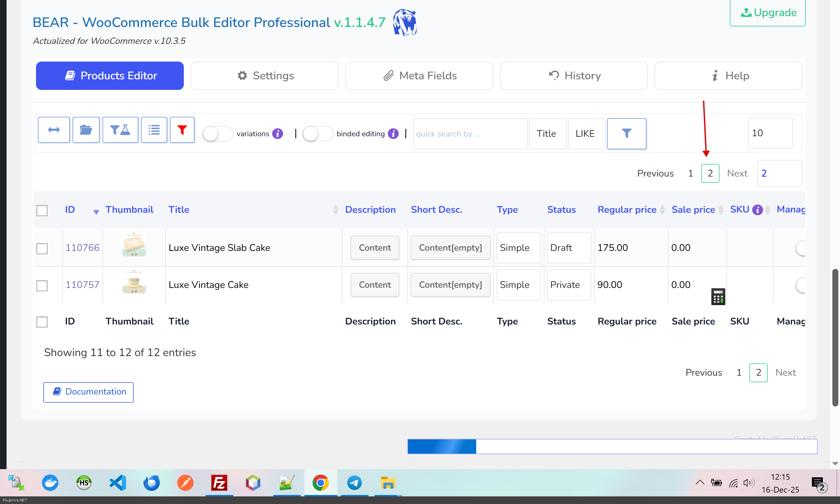
Task: Apply quick search with blue funnel button
Action: coord(626,133)
